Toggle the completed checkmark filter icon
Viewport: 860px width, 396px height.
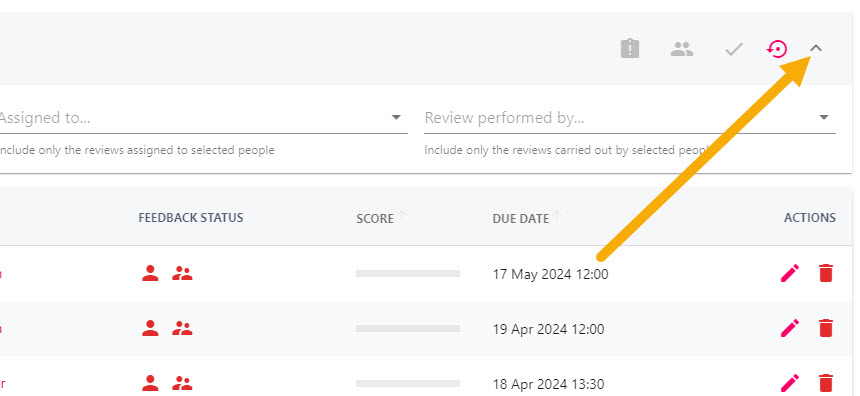click(733, 50)
